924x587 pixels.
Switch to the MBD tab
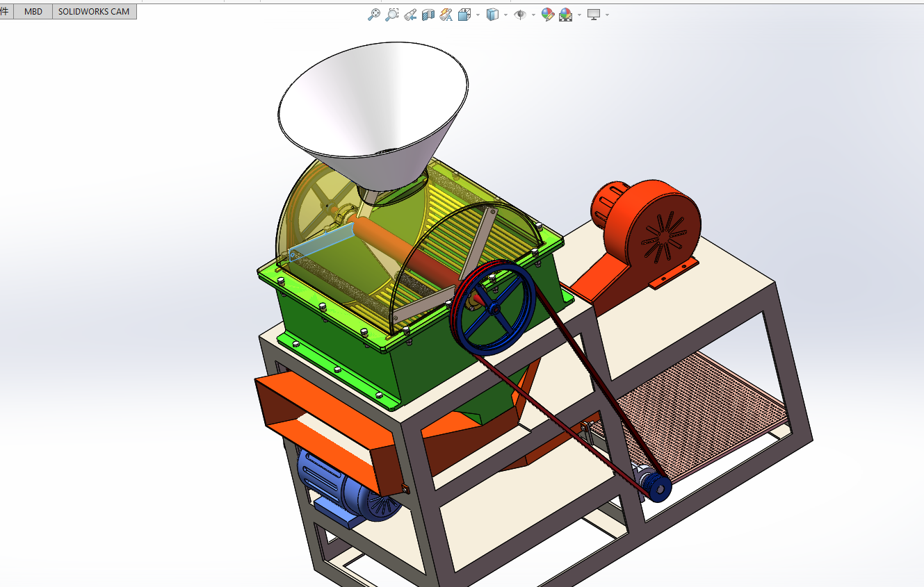tap(33, 12)
